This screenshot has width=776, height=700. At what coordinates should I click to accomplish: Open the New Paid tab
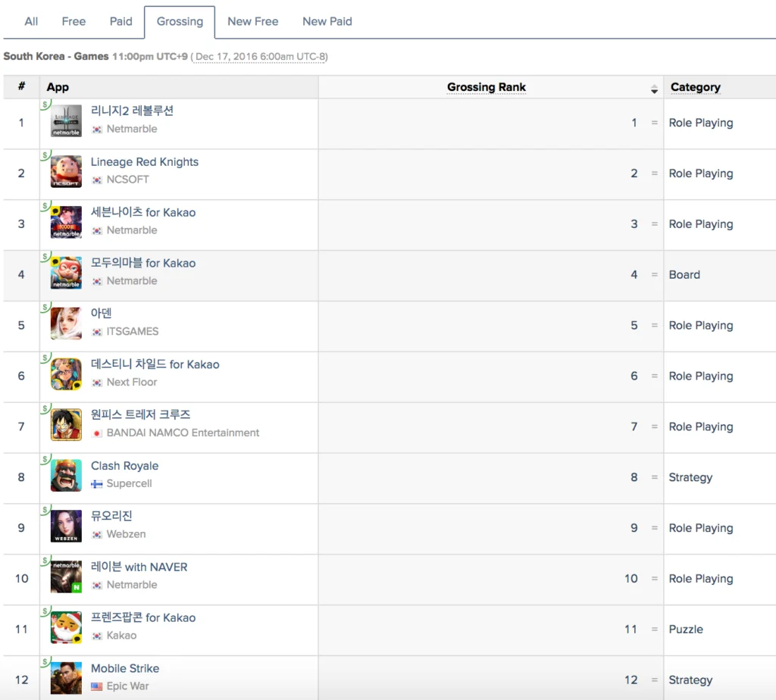[x=327, y=21]
